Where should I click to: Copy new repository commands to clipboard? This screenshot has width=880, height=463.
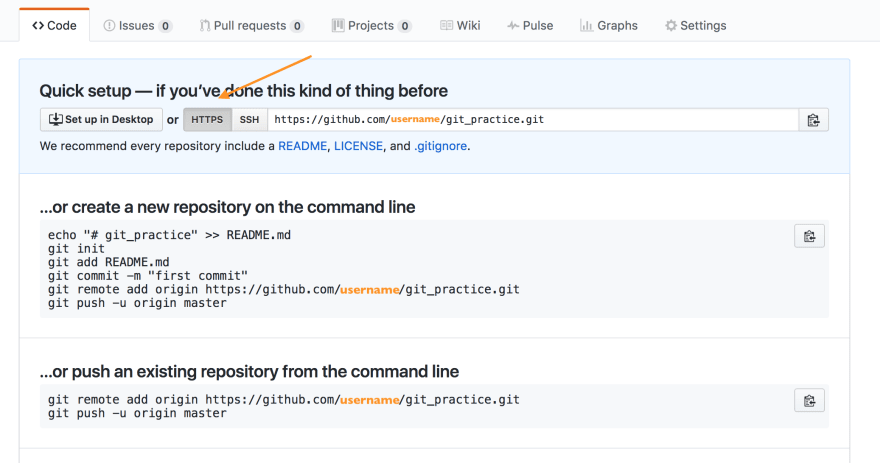pyautogui.click(x=809, y=236)
